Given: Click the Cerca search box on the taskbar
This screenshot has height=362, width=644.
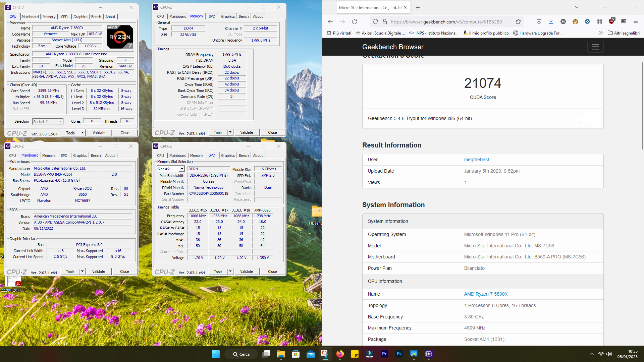Looking at the screenshot, I should click(x=241, y=354).
